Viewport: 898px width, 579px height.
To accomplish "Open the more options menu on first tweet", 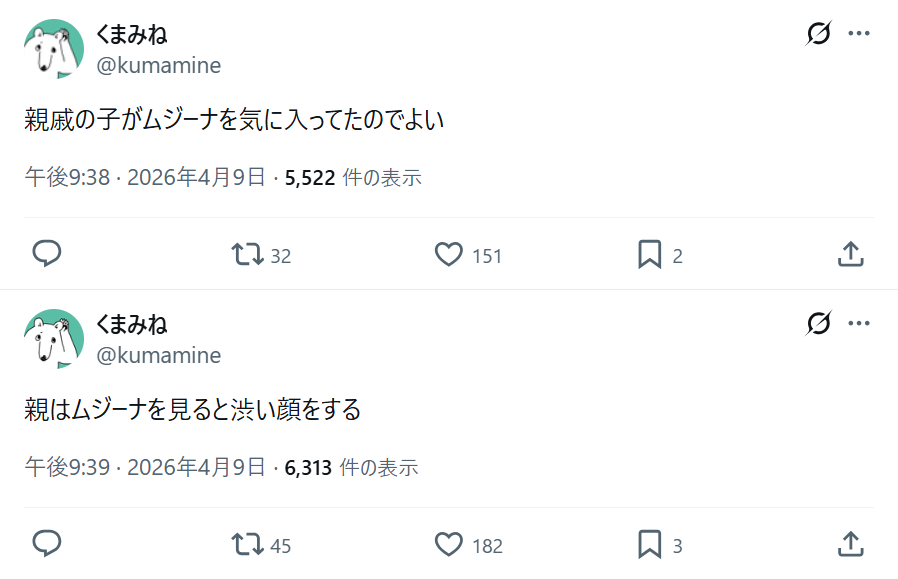I will [x=859, y=34].
